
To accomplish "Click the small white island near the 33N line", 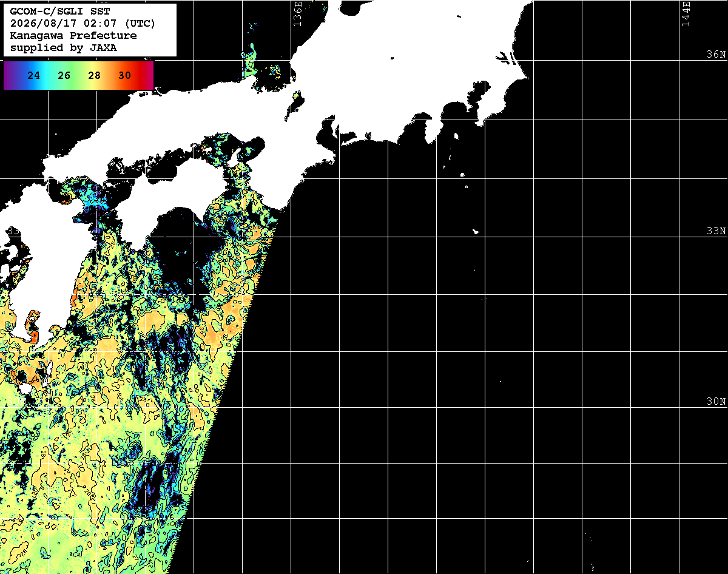I will (476, 231).
